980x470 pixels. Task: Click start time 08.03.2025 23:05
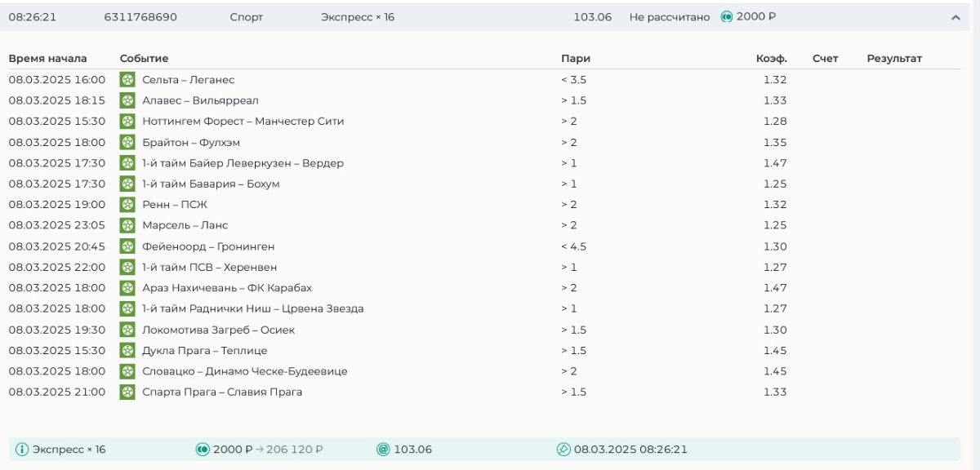pos(57,225)
